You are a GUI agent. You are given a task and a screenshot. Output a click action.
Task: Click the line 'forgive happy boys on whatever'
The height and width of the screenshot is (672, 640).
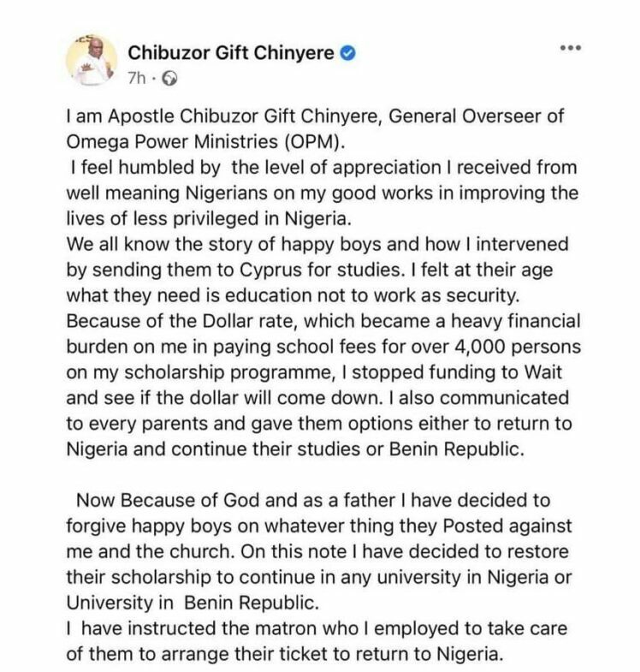(317, 526)
